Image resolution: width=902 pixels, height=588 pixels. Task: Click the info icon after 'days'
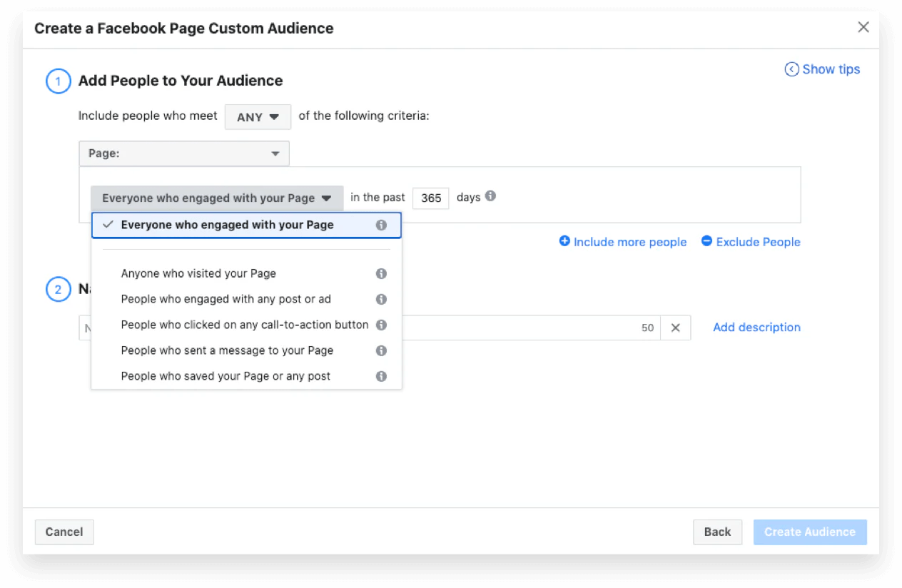[x=490, y=196]
